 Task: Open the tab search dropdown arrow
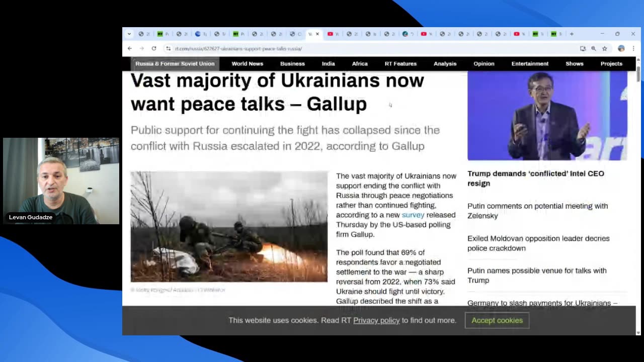129,34
